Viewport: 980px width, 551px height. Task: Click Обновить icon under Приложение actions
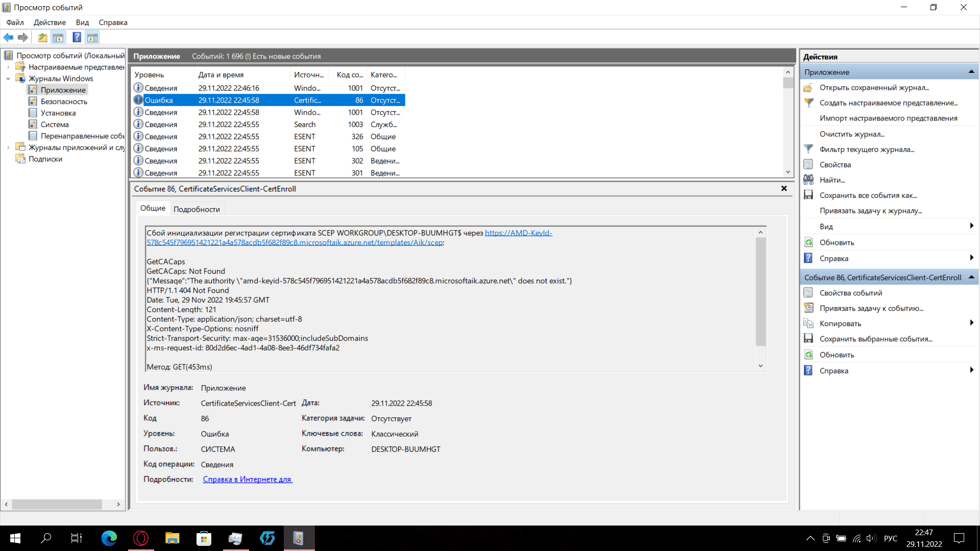(x=808, y=242)
